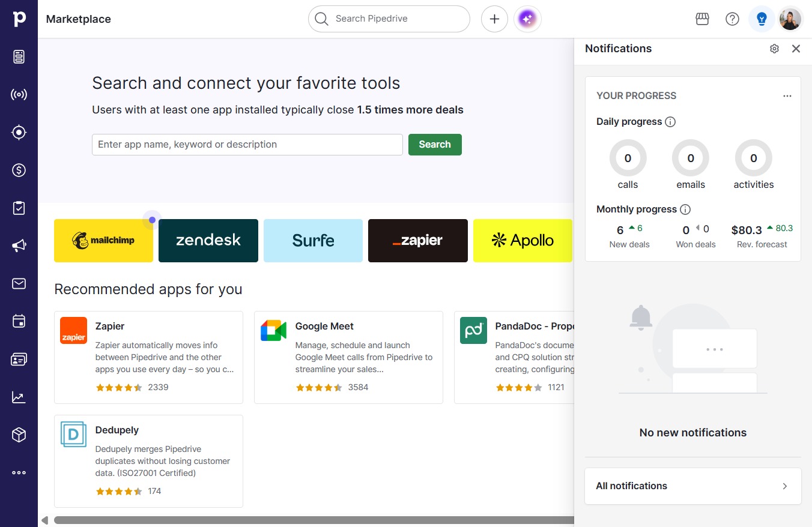Open the Surfe banner tile

click(314, 241)
